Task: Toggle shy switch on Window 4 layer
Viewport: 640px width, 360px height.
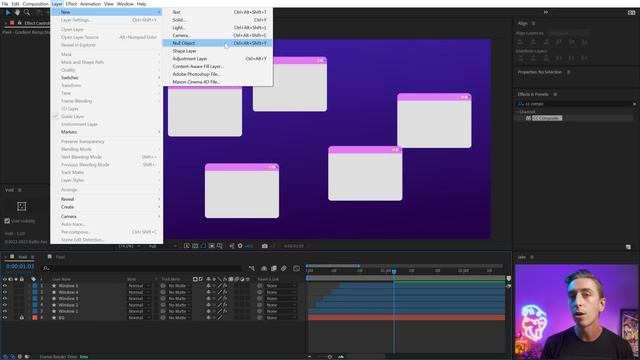Action: coord(208,292)
